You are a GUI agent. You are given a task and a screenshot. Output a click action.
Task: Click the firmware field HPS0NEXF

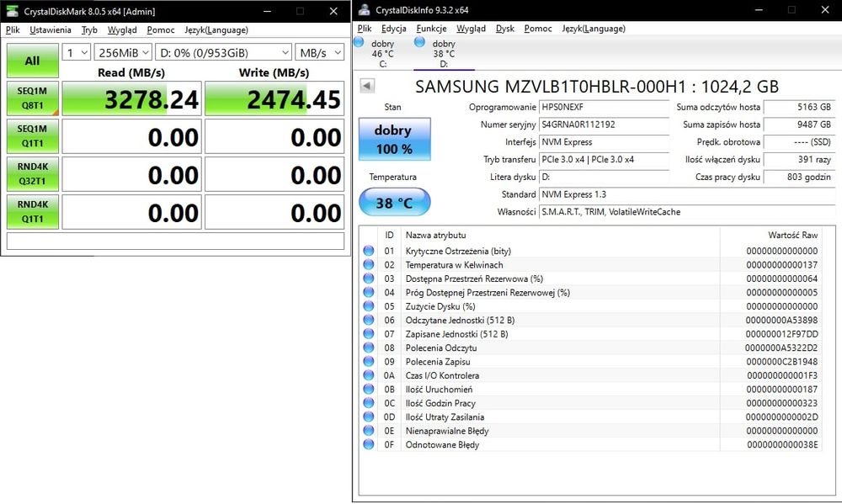click(604, 107)
